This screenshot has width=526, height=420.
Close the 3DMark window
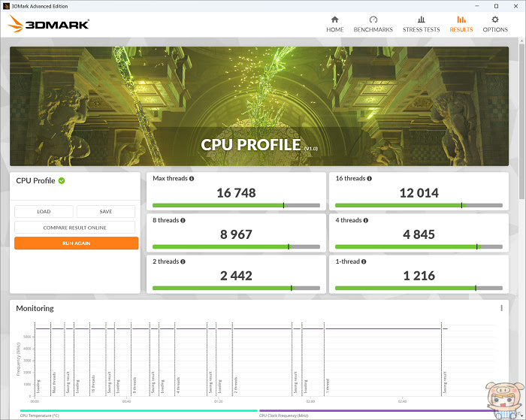coord(515,6)
